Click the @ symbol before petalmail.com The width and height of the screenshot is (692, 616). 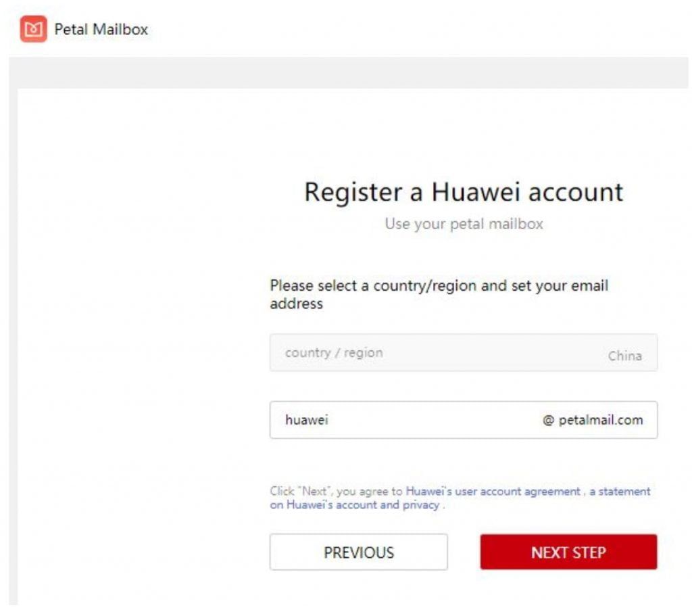548,420
